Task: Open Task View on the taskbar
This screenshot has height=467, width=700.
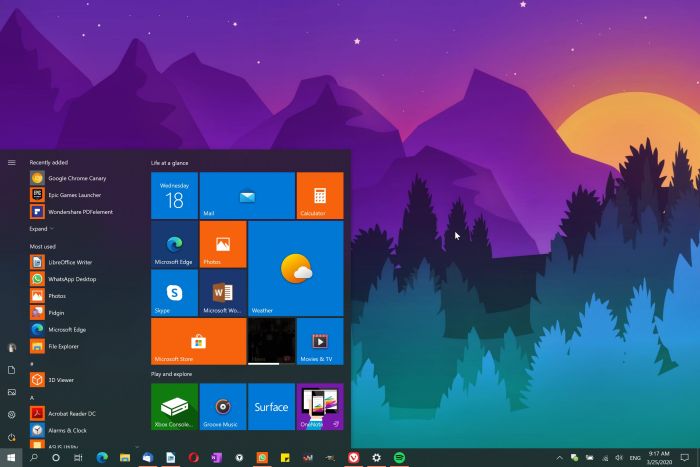Action: [78, 458]
